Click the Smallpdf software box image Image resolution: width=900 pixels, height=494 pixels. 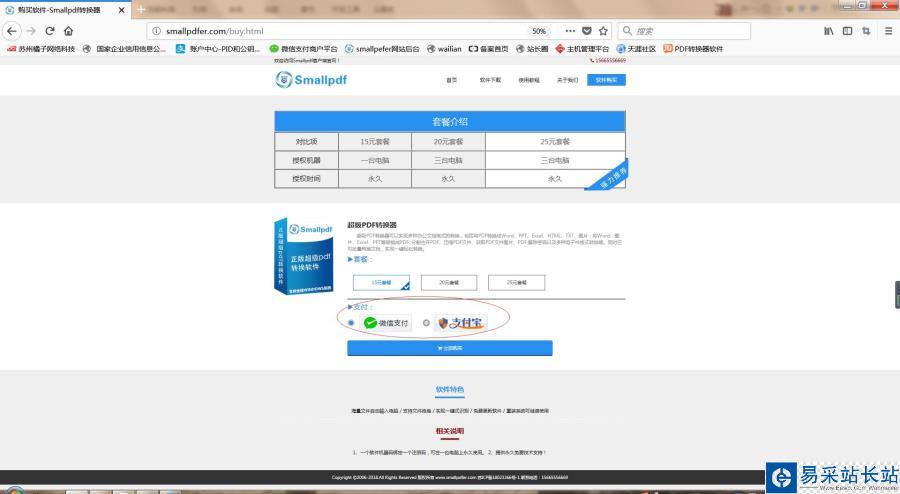pos(304,256)
